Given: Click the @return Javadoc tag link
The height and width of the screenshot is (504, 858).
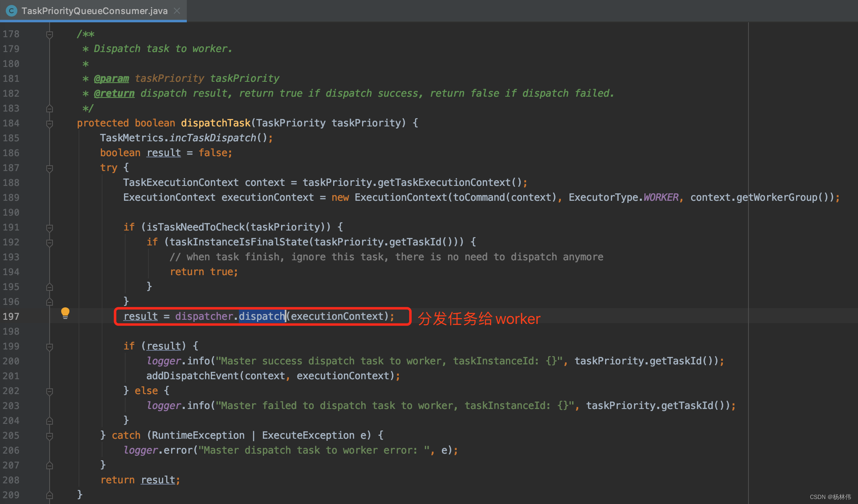Looking at the screenshot, I should click(x=114, y=93).
